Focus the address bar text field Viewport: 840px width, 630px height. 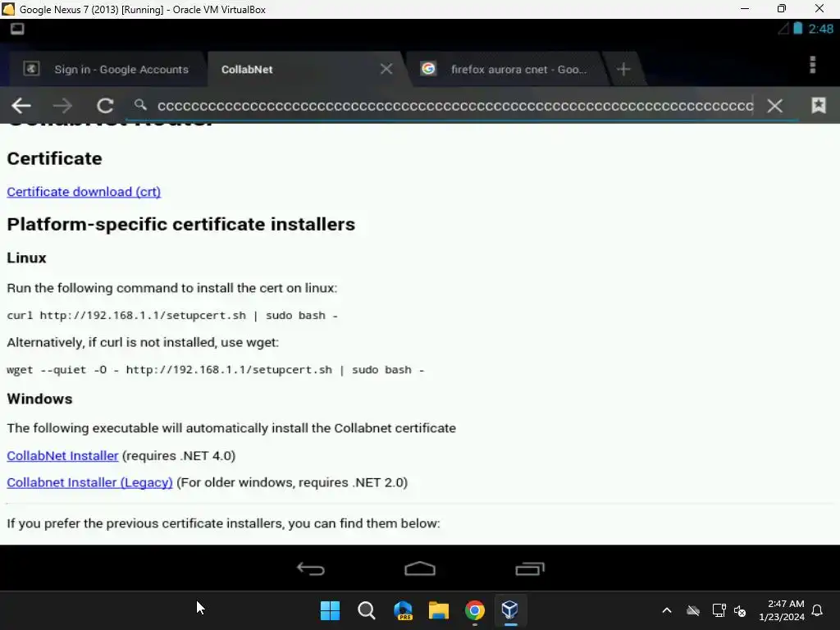coord(454,106)
